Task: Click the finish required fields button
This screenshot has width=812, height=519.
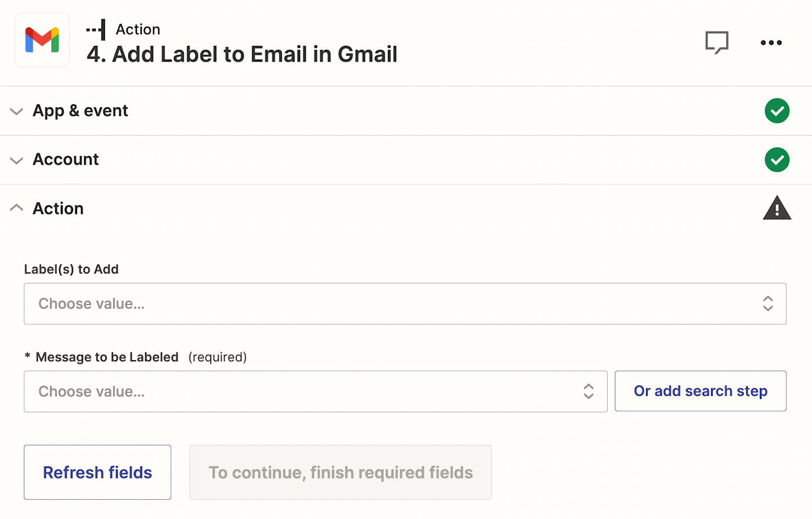Action: (340, 472)
